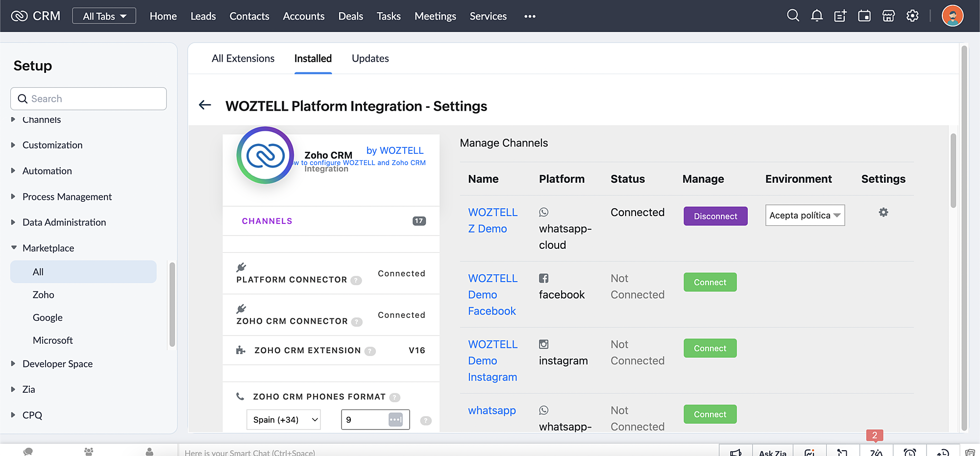Open the Tasks module

(x=389, y=16)
